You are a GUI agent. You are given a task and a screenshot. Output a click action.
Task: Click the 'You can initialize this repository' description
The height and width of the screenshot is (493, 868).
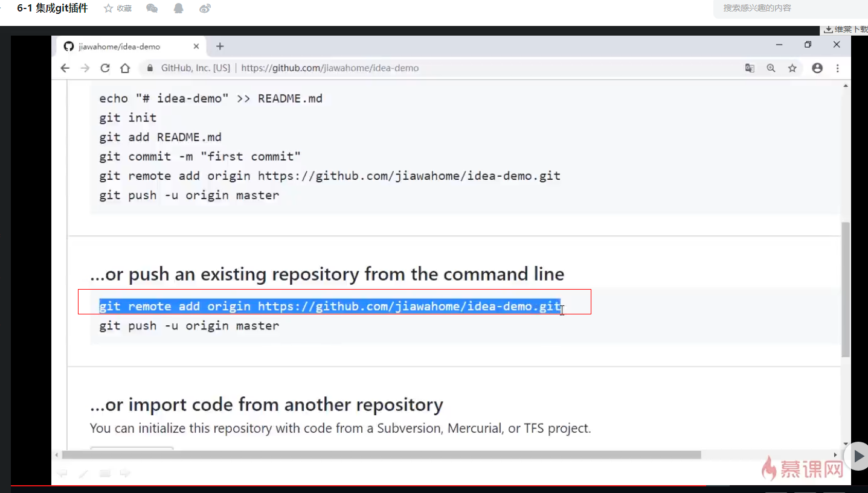point(341,428)
